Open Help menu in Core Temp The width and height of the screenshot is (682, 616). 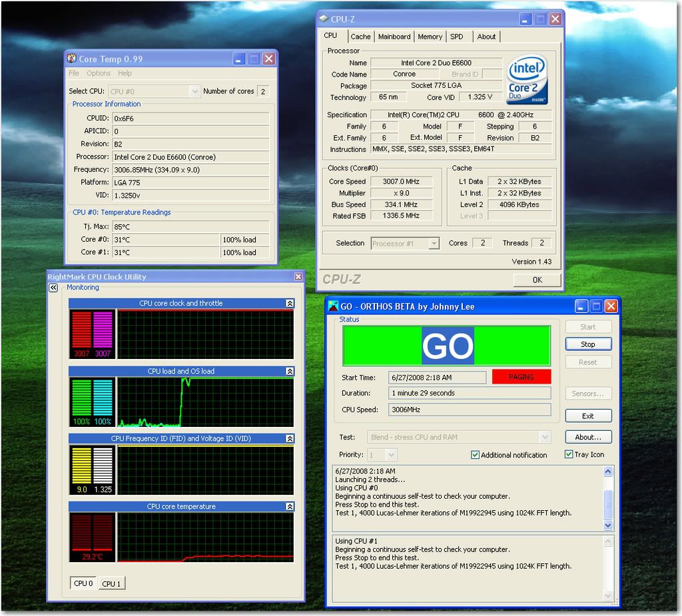point(125,73)
